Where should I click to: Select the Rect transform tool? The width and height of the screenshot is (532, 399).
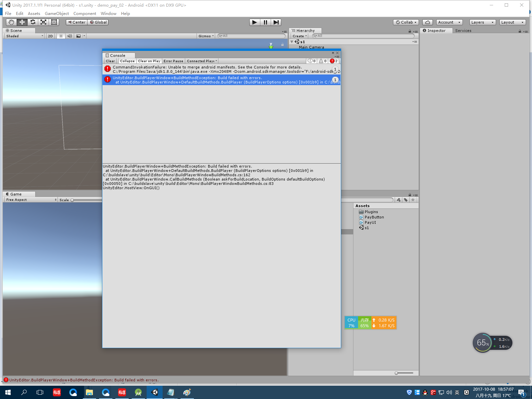click(54, 22)
